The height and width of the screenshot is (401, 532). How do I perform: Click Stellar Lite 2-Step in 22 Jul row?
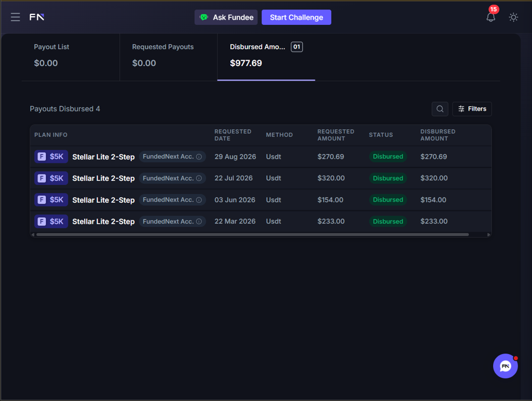click(103, 178)
